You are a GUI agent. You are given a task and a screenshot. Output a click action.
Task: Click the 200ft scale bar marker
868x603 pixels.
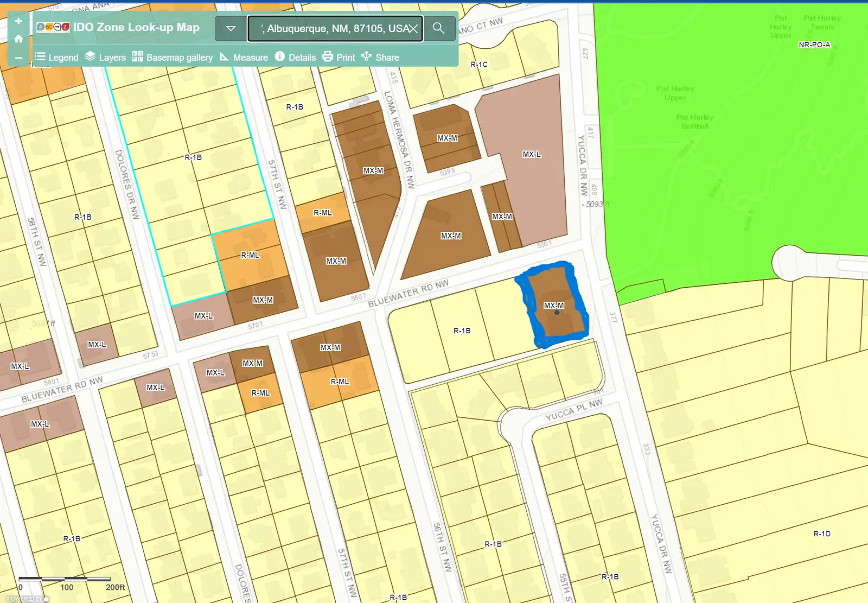115,587
